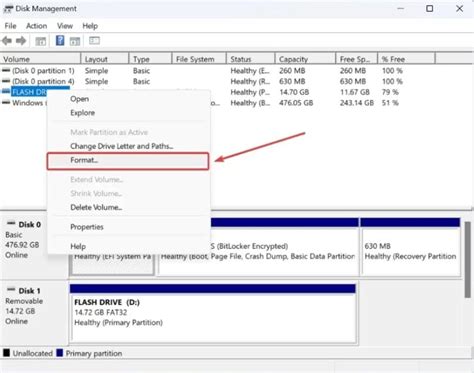
Task: Open the Action menu
Action: click(x=36, y=26)
